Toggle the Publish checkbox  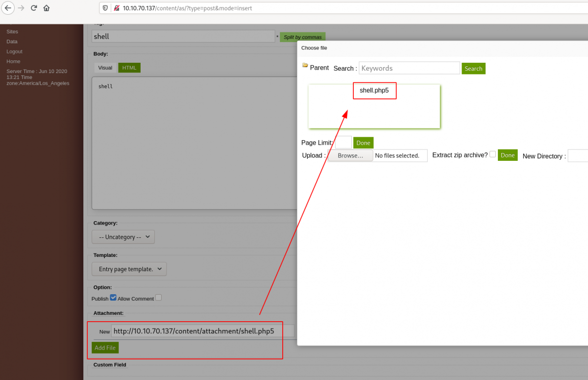[113, 298]
